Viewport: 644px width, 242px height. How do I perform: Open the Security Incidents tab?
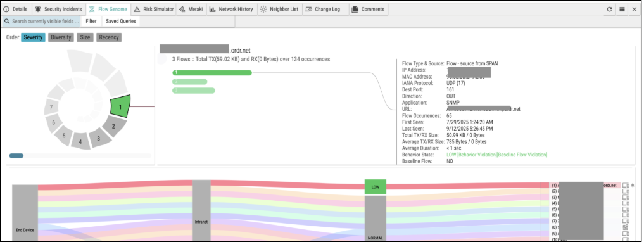coord(58,9)
